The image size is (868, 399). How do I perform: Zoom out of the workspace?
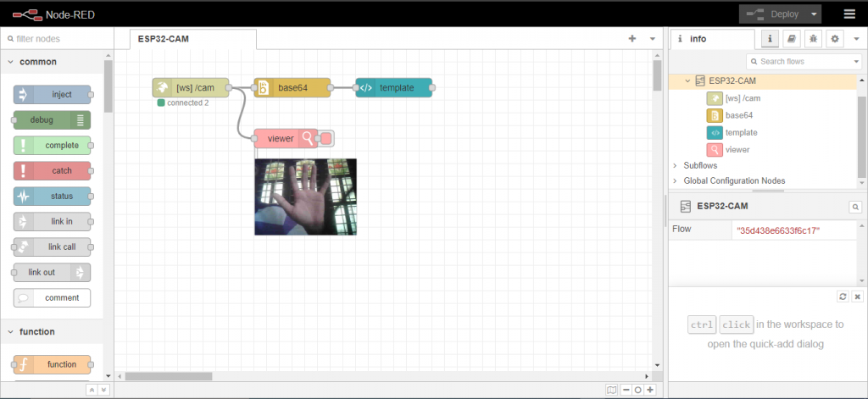click(x=625, y=390)
